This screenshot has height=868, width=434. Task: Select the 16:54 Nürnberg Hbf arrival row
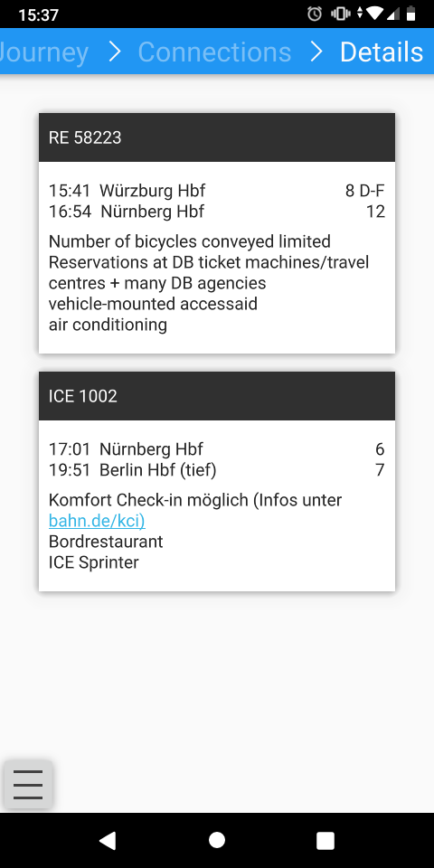(x=217, y=212)
